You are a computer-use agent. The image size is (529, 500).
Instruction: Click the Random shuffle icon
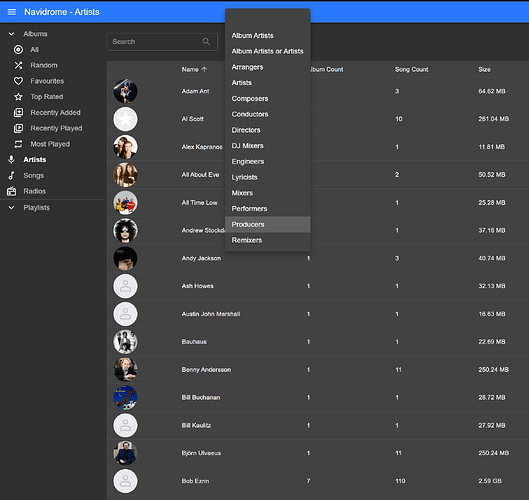pyautogui.click(x=18, y=65)
